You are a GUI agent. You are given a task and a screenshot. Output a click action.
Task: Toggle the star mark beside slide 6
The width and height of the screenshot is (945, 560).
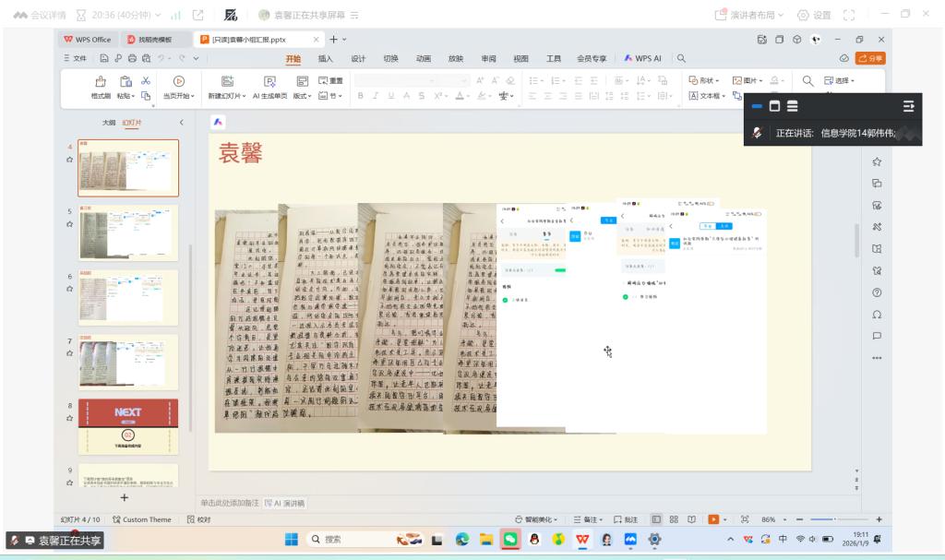pyautogui.click(x=69, y=288)
